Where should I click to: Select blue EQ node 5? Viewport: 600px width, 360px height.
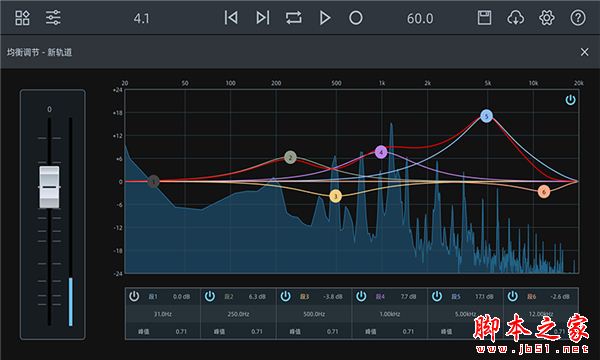pos(486,116)
